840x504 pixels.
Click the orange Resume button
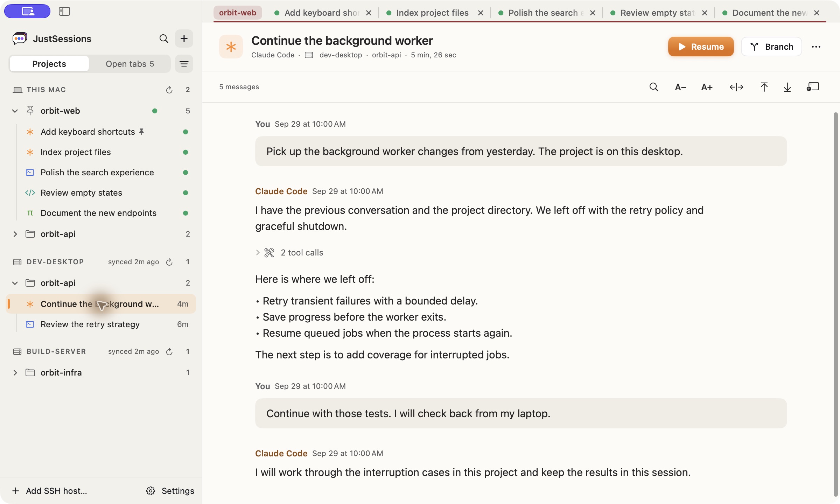701,47
